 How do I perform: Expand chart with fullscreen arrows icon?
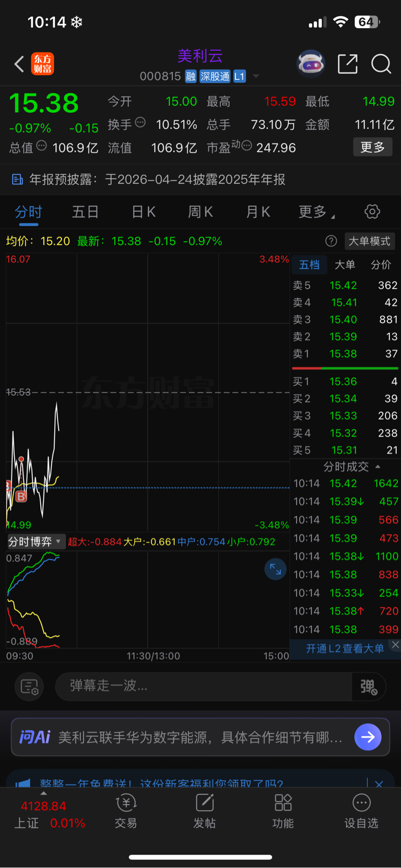pos(275,569)
